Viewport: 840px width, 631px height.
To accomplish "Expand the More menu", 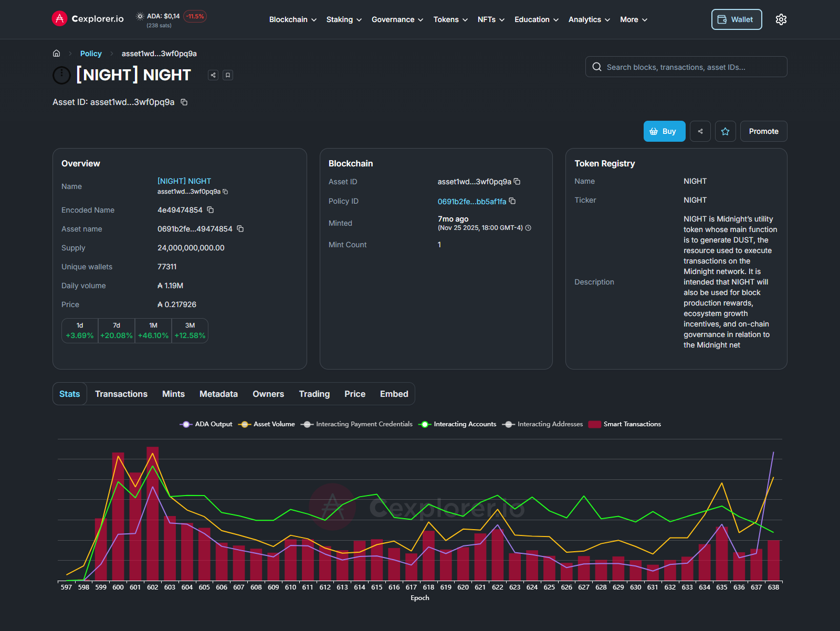I will click(634, 19).
